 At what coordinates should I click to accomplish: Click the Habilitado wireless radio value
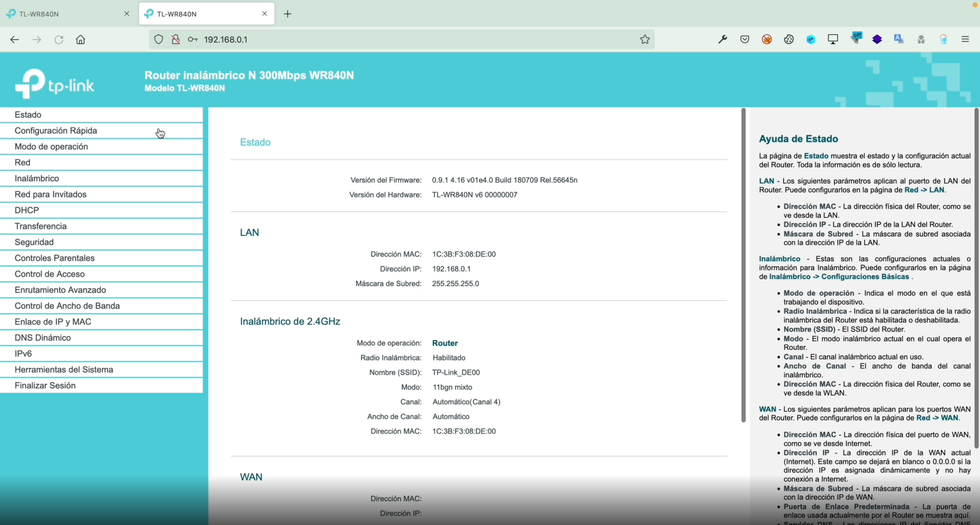(449, 358)
